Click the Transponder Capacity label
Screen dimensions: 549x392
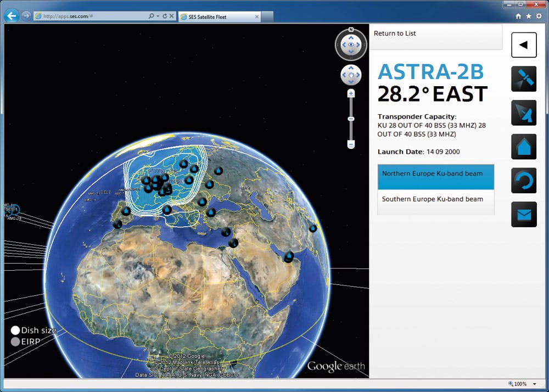tap(417, 117)
